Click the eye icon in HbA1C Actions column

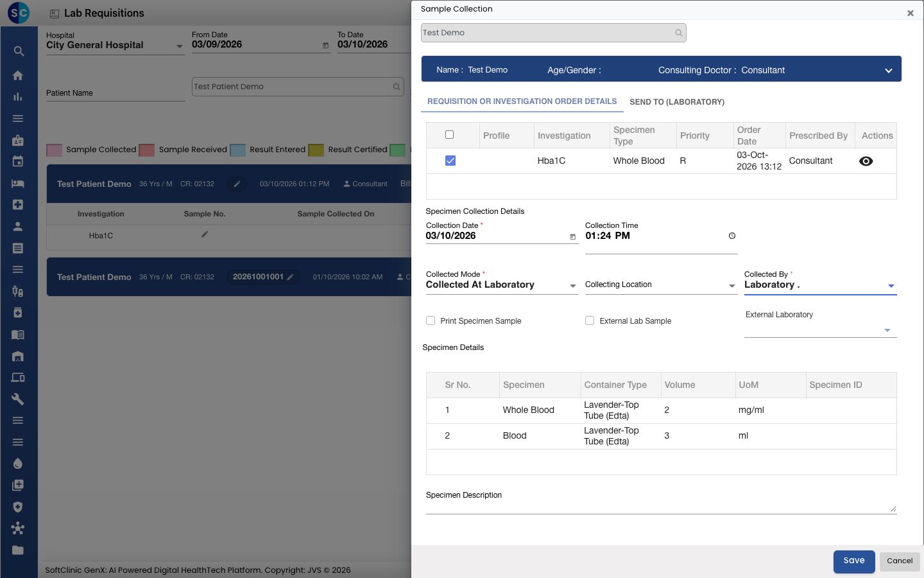click(866, 161)
